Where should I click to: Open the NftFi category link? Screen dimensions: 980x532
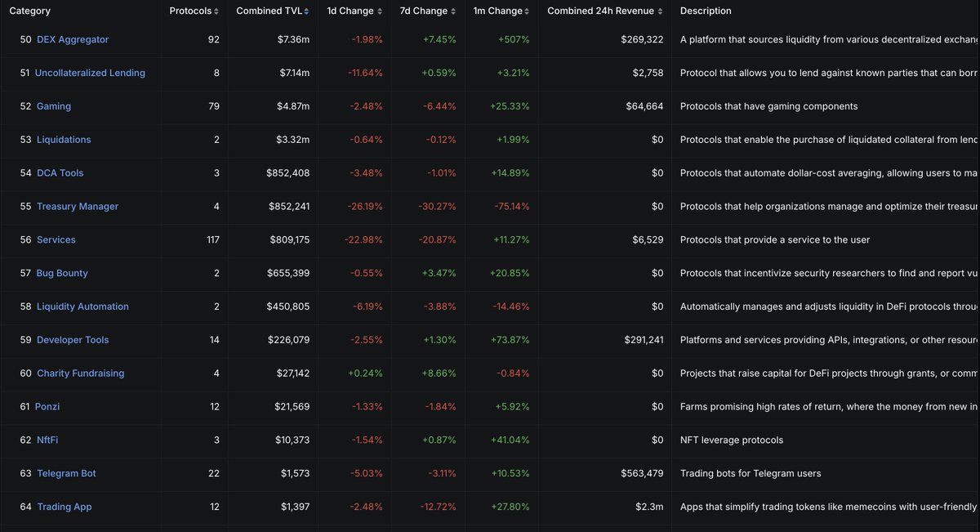click(x=47, y=440)
